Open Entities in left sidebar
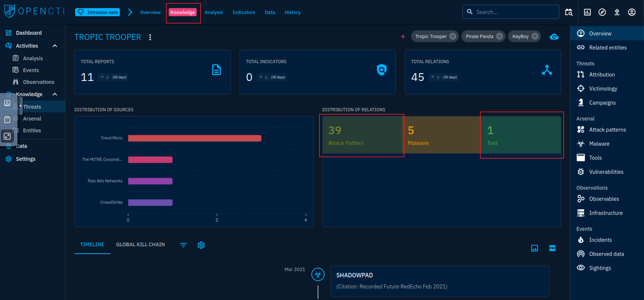 pos(32,130)
